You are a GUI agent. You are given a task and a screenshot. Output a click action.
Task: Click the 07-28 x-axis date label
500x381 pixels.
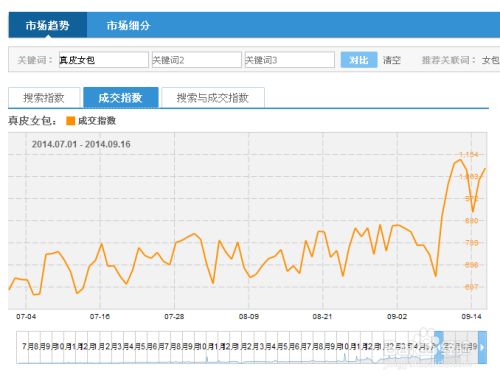click(x=174, y=317)
